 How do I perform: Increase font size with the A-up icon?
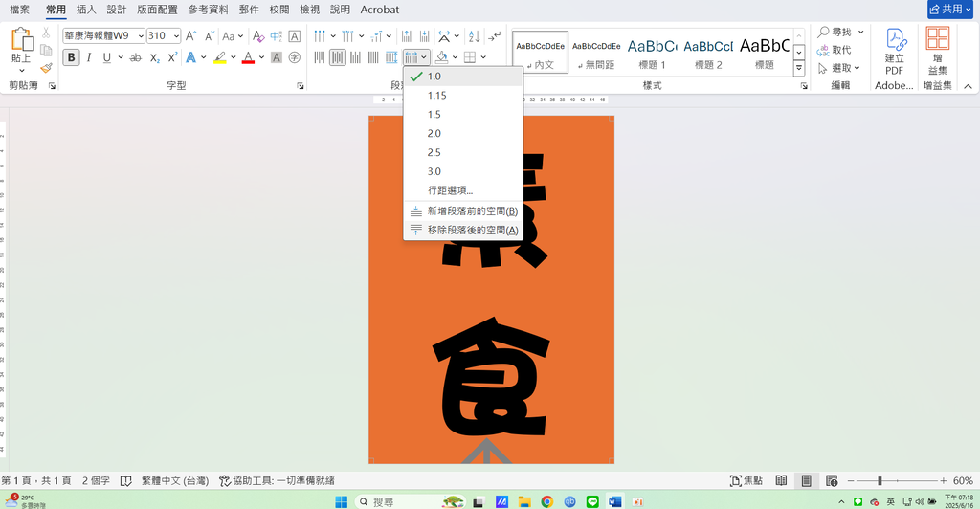[191, 36]
